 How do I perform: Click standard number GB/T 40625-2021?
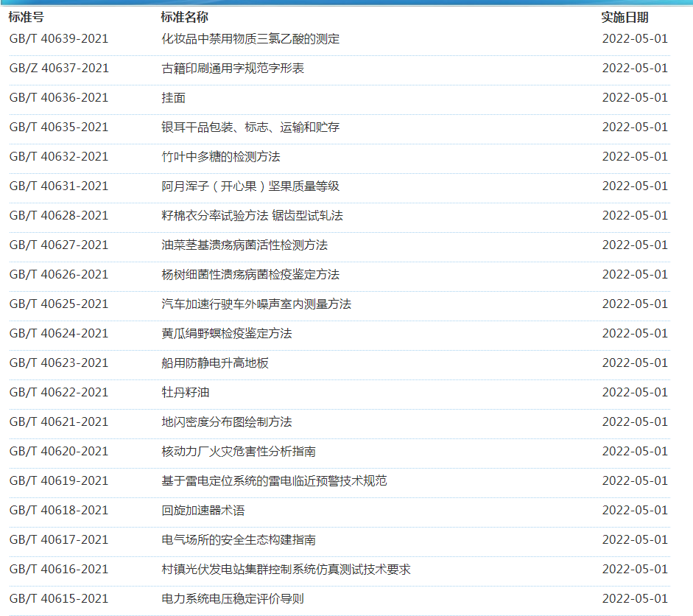coord(59,304)
